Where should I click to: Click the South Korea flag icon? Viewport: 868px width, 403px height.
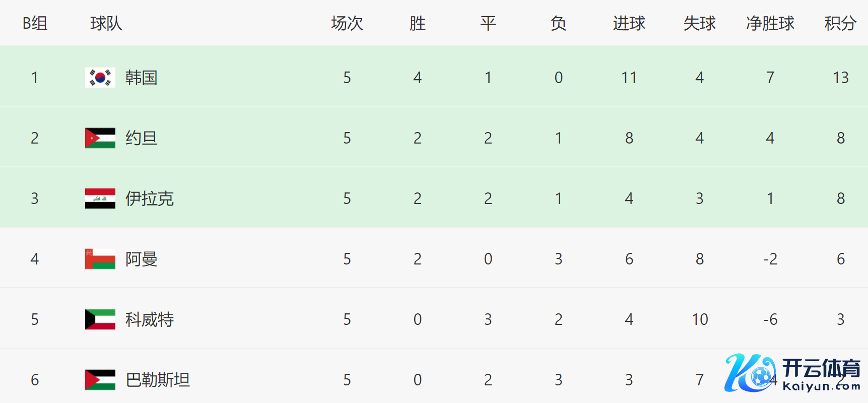pyautogui.click(x=100, y=78)
